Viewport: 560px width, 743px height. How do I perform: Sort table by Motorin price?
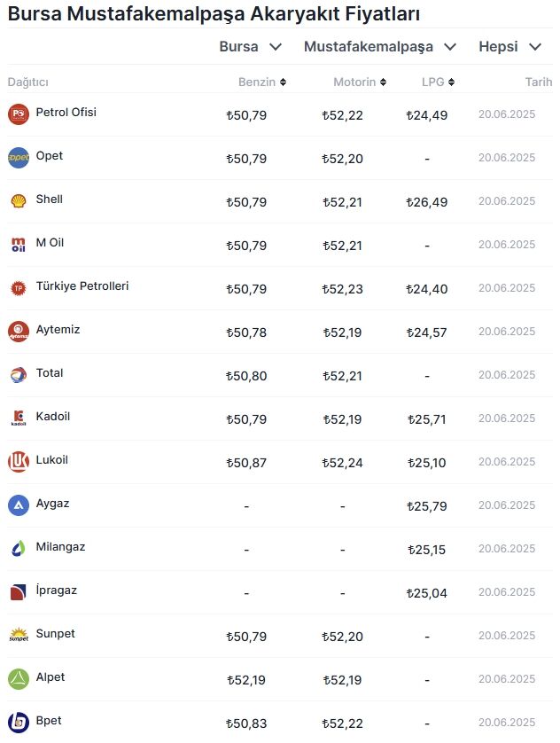[360, 82]
